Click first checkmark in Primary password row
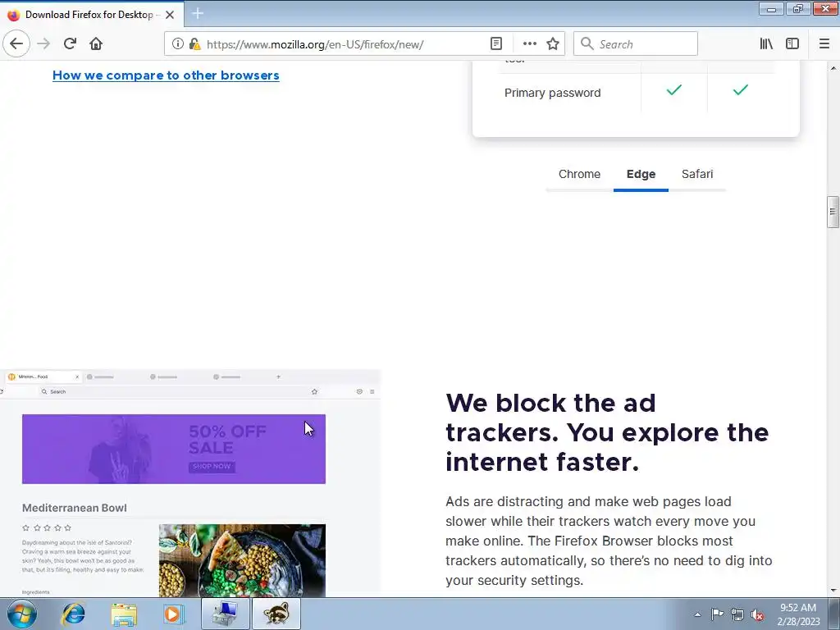 (674, 90)
